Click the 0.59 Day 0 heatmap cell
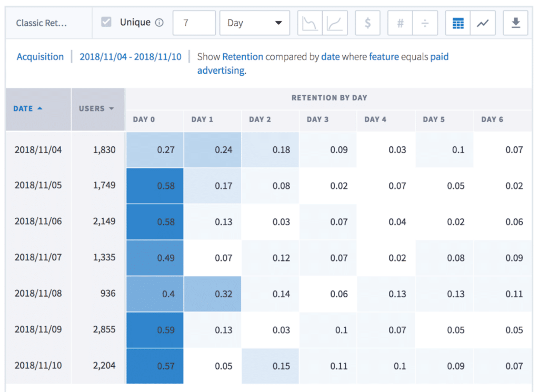This screenshot has height=392, width=539. point(155,330)
